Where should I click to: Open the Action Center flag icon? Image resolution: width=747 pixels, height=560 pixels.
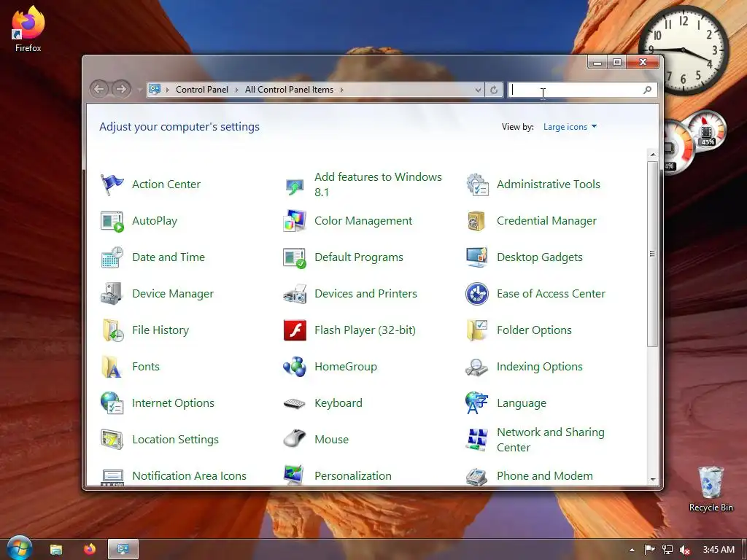point(112,184)
